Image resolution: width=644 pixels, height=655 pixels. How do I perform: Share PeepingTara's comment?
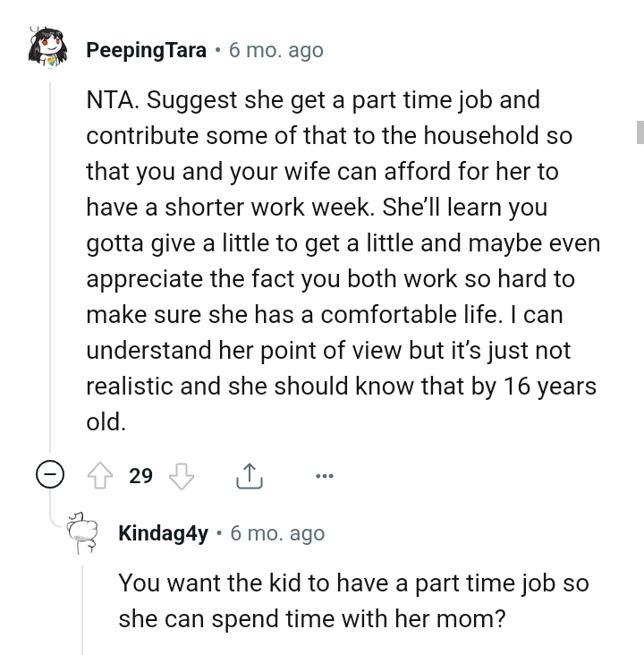250,476
